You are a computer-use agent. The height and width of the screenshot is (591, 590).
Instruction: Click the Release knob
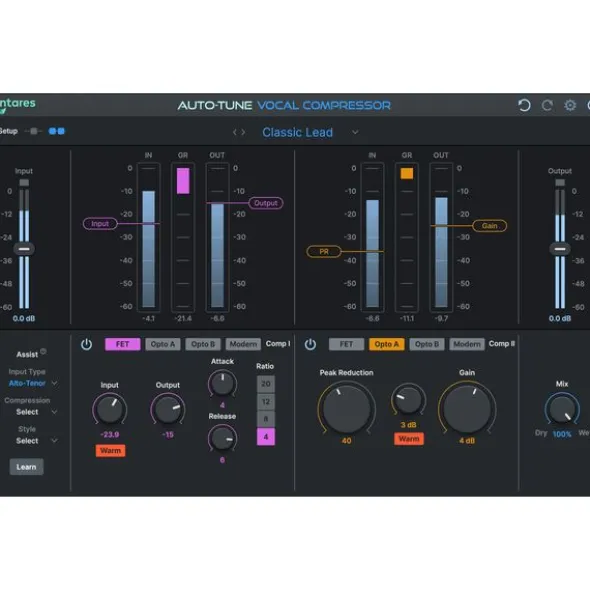point(222,438)
